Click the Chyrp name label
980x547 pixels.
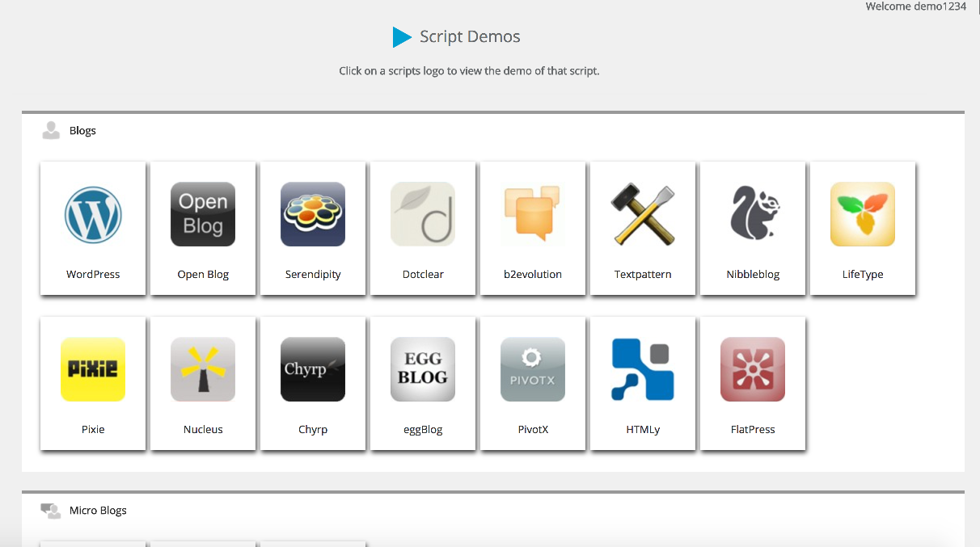click(313, 430)
